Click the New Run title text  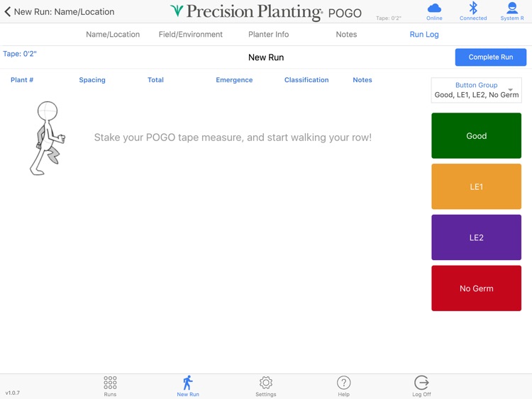[266, 57]
